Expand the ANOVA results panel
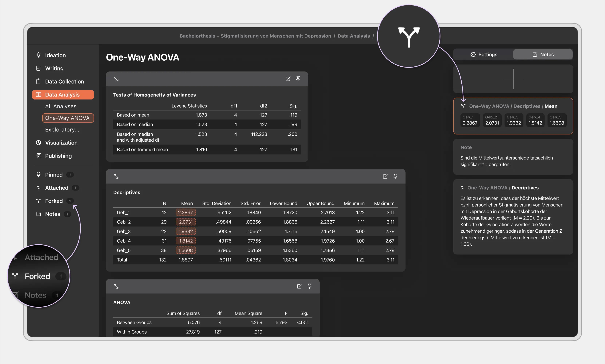The width and height of the screenshot is (605, 364). 116,286
